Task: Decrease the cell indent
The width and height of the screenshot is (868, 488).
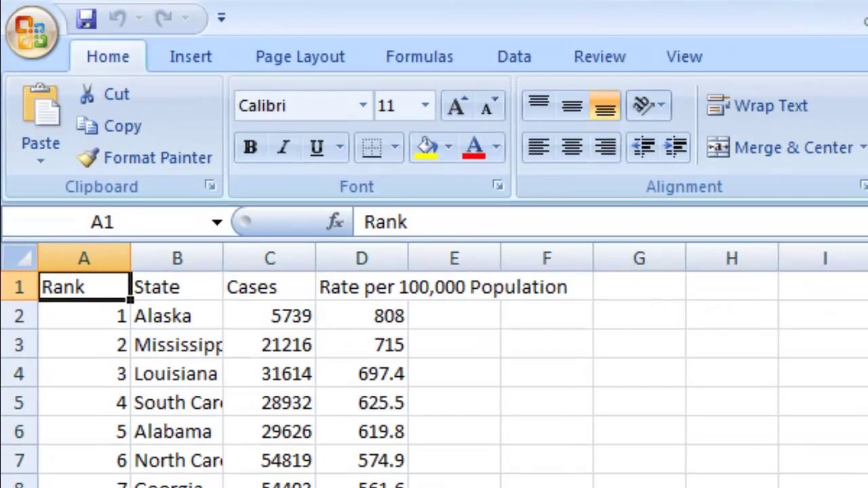Action: (x=643, y=147)
